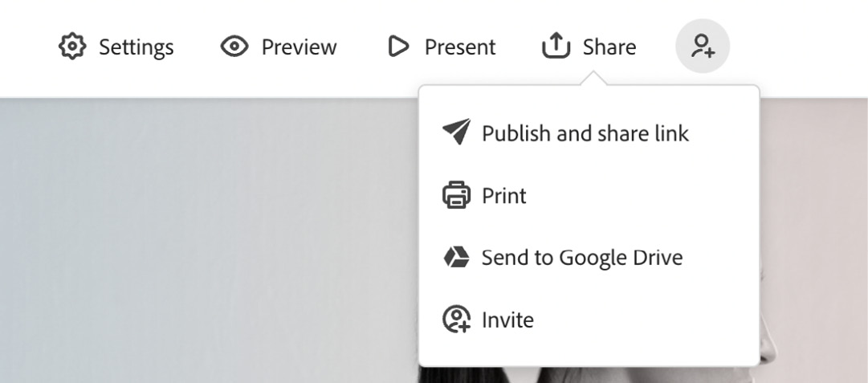Choose Publish and share link
The width and height of the screenshot is (868, 383).
pyautogui.click(x=585, y=133)
